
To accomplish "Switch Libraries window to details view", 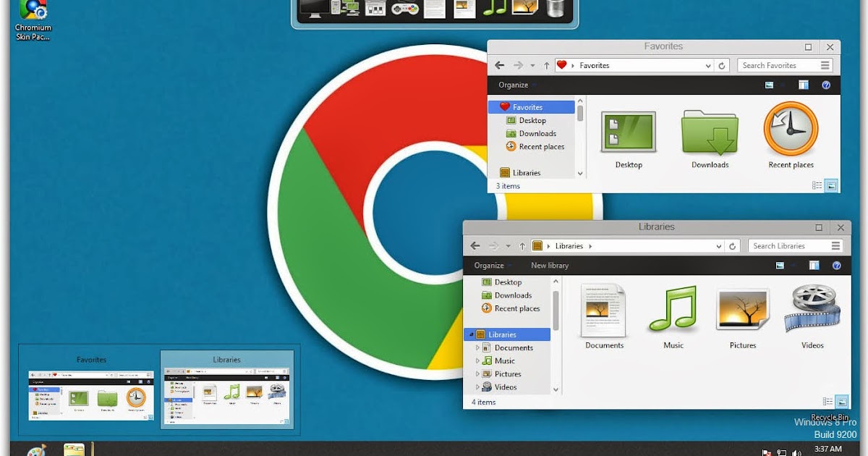I will (828, 402).
